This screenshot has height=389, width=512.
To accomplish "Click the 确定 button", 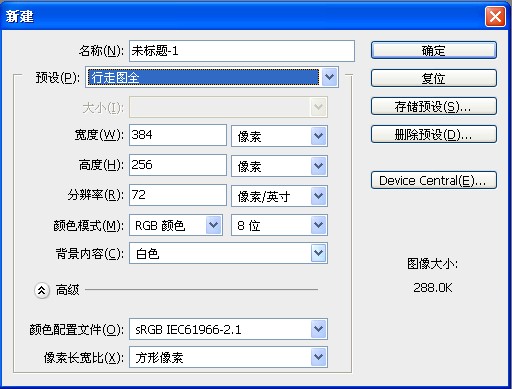I will coord(434,50).
